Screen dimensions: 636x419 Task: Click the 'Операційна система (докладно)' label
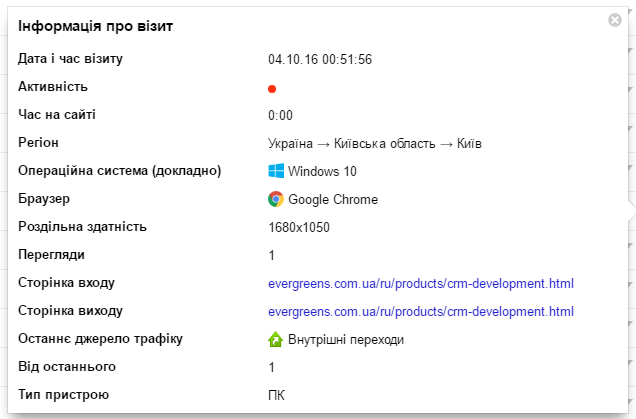(x=119, y=171)
